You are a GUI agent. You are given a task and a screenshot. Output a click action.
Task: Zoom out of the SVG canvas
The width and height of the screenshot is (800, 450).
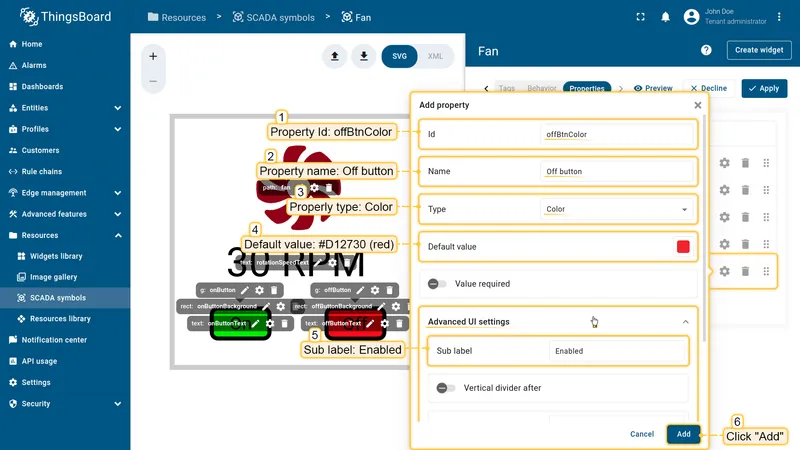153,81
